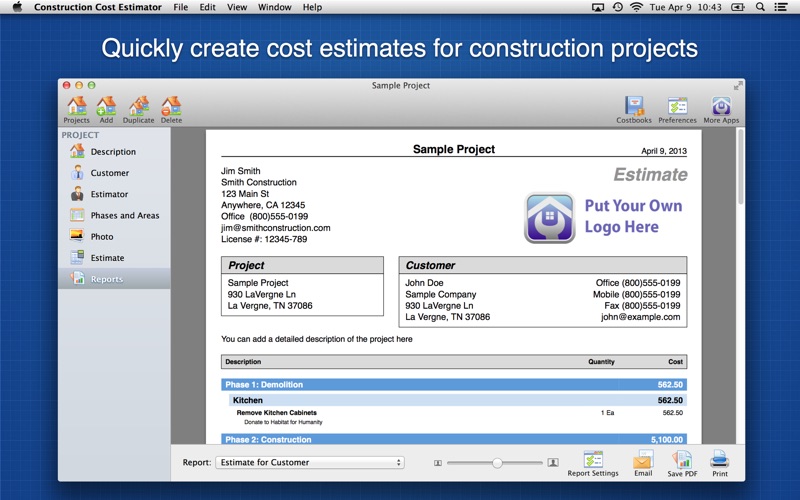The height and width of the screenshot is (500, 800).
Task: Open the Preferences toolbar icon
Action: (x=677, y=108)
